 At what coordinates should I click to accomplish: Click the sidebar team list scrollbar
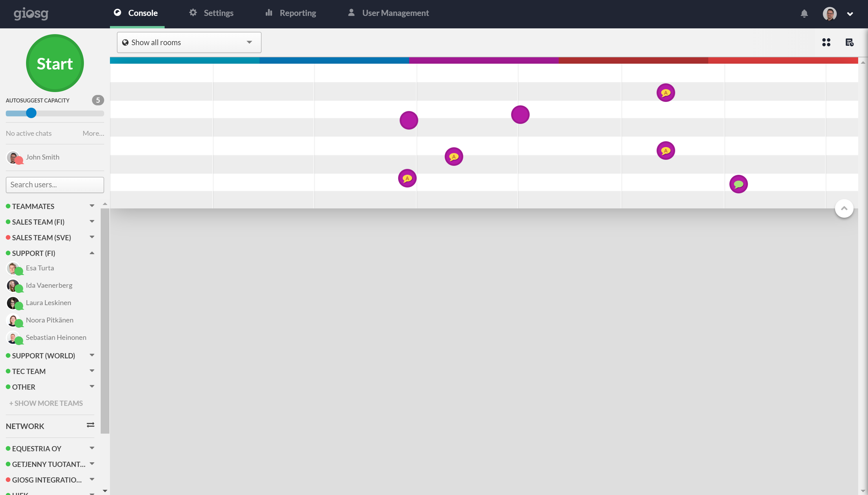105,321
